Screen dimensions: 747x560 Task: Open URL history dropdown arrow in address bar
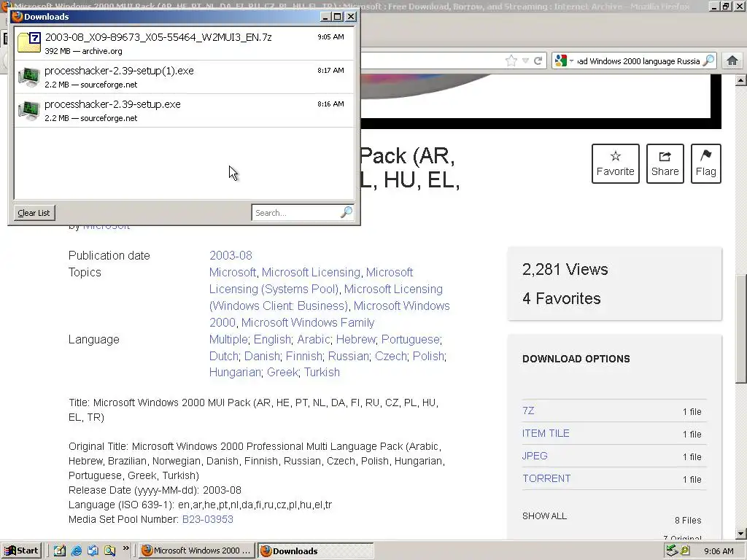(x=525, y=61)
